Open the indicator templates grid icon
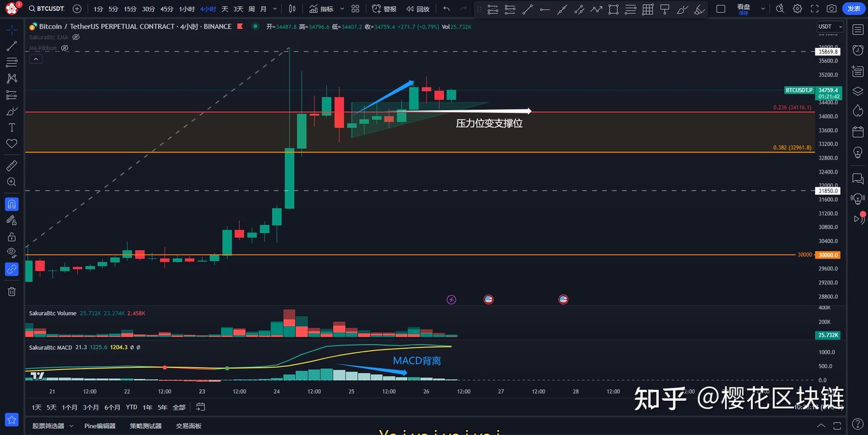Viewport: 868px width, 435px height. pos(356,9)
